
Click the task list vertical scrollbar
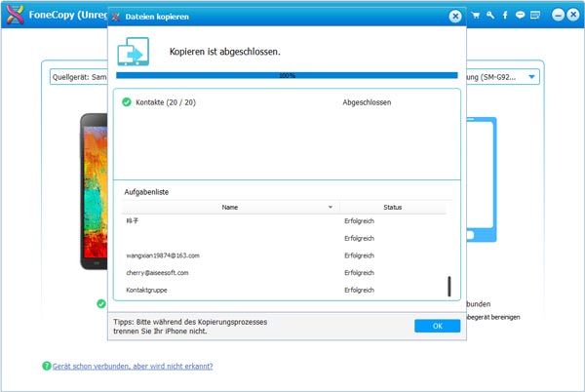click(448, 286)
